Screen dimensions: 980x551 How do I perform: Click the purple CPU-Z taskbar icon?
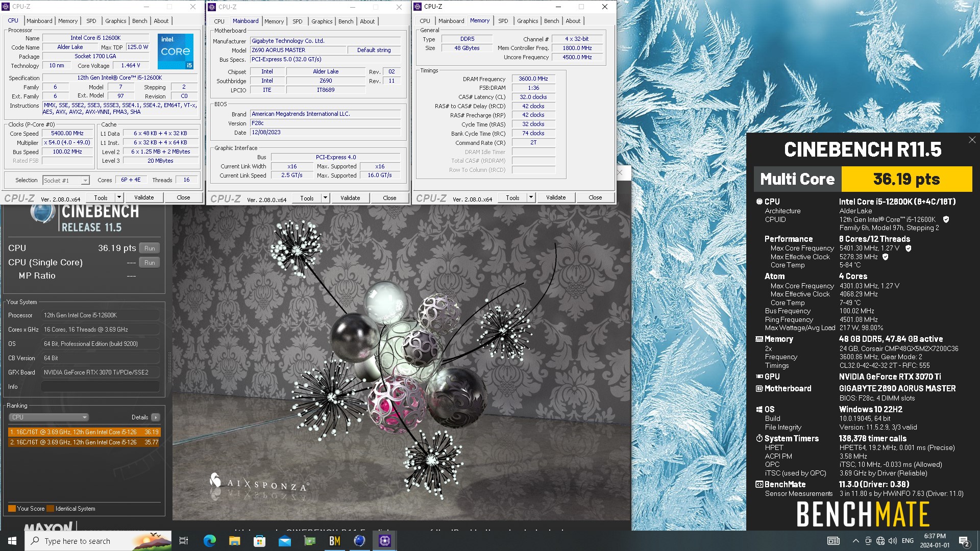coord(385,541)
